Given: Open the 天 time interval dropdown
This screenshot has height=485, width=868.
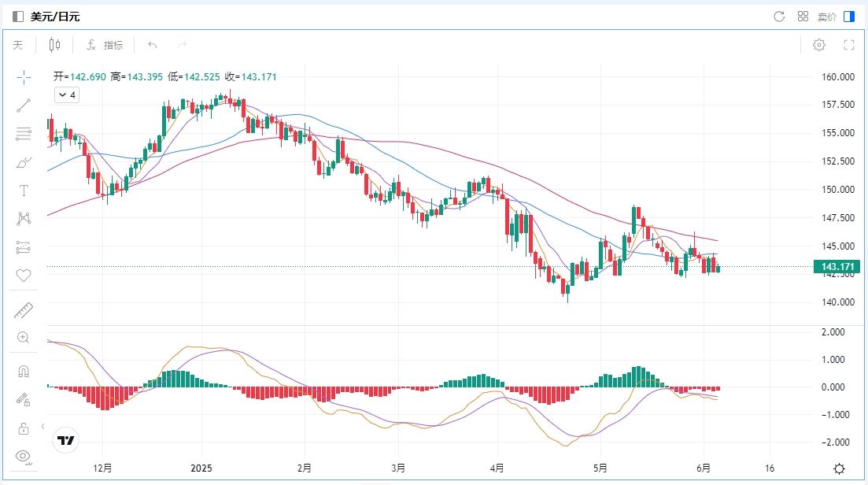Looking at the screenshot, I should [x=17, y=45].
